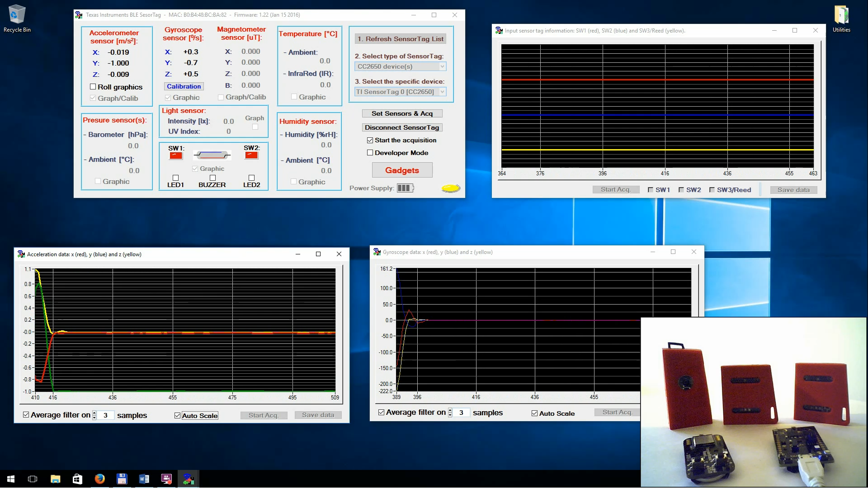Screen dimensions: 868x488
Task: Click the Calibration button under Gyroscope sensor
Action: pyautogui.click(x=184, y=86)
